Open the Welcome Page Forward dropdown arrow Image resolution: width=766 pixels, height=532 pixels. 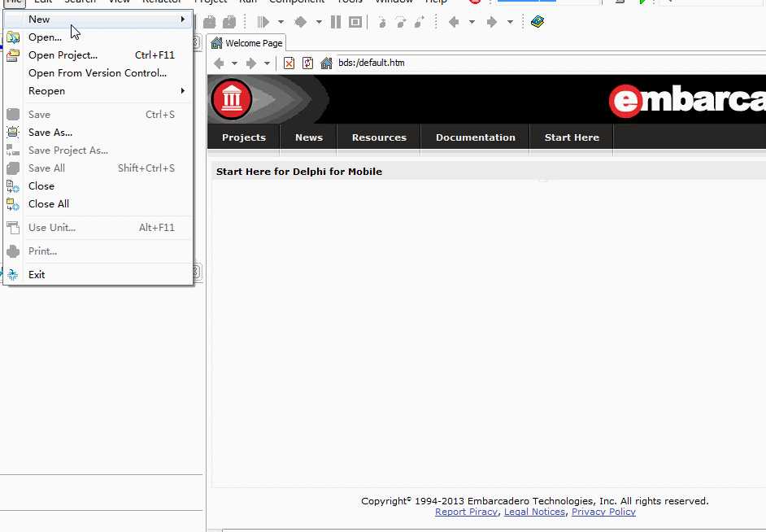pos(267,63)
